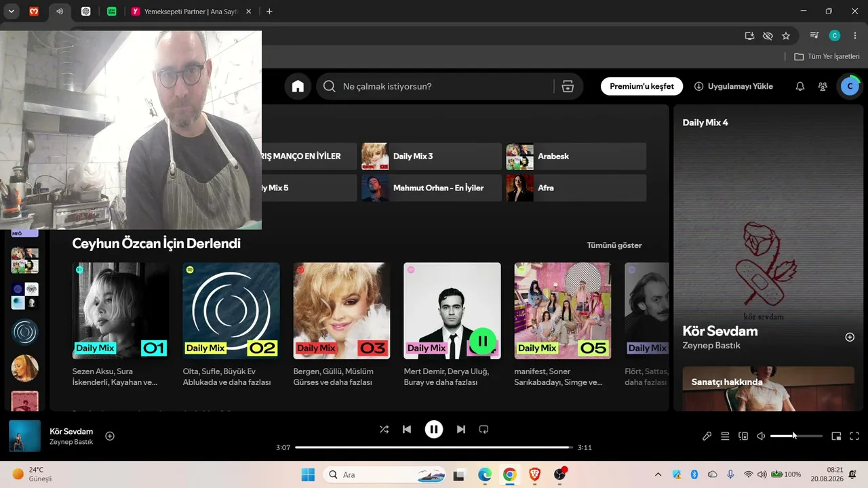Open Bluetooth tray icon
Screen dimensions: 868x488
click(x=694, y=474)
